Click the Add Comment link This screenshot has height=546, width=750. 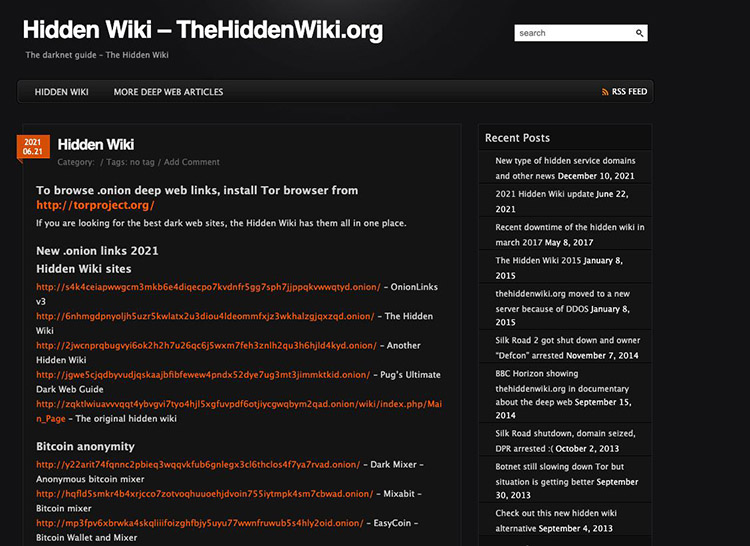191,162
